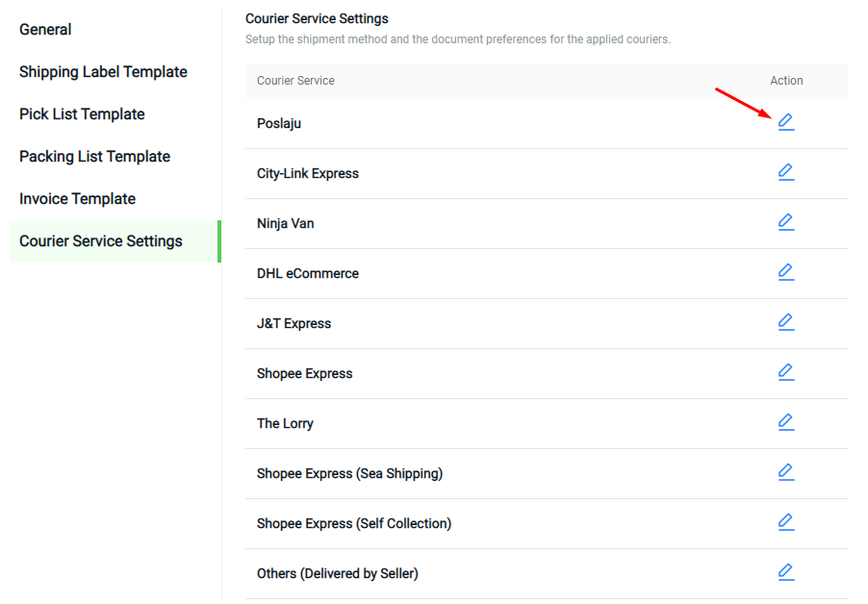Image resolution: width=868 pixels, height=604 pixels.
Task: Go to Invoice Template settings
Action: [x=78, y=198]
